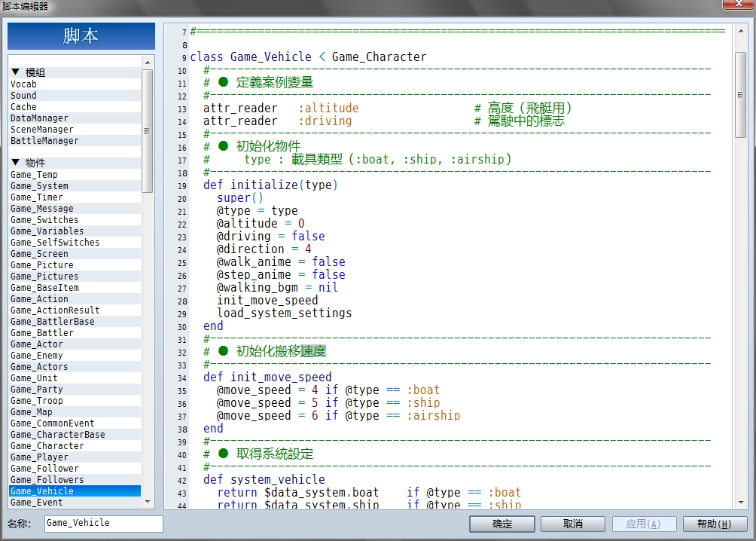756x541 pixels.
Task: Place the cursor on line 19, def initialize
Action: pos(270,185)
